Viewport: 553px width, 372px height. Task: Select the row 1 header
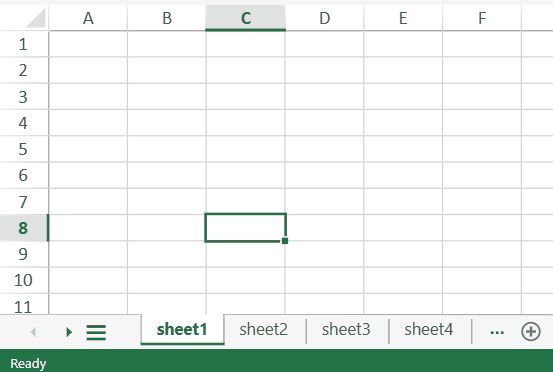[x=24, y=44]
